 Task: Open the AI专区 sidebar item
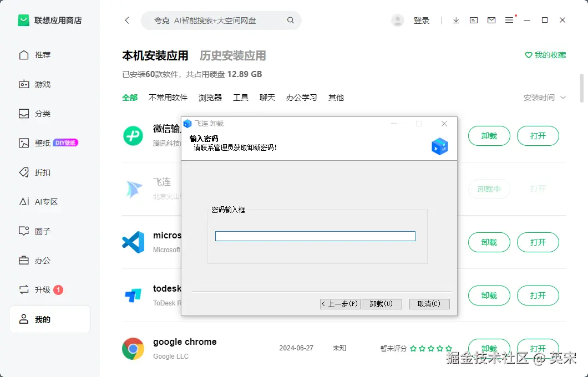pyautogui.click(x=38, y=202)
